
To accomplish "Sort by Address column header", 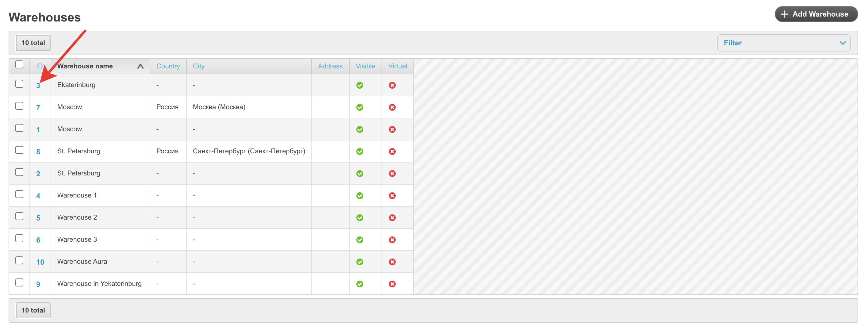I will 330,67.
